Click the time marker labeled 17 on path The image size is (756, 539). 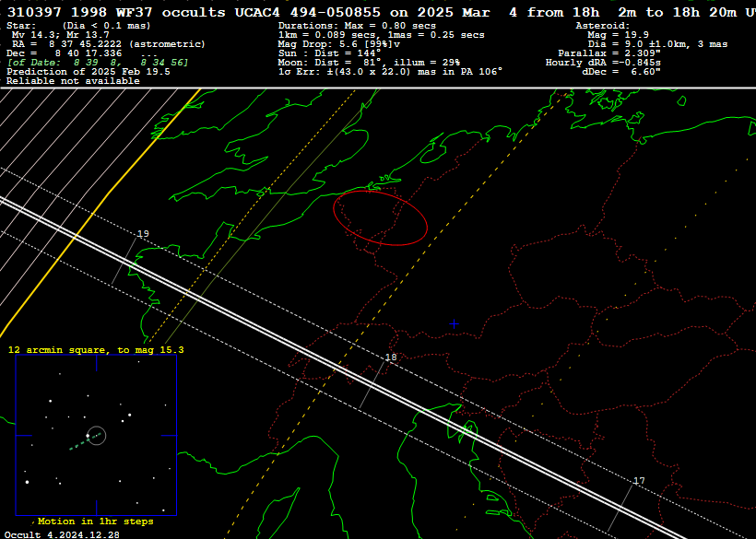pos(639,481)
